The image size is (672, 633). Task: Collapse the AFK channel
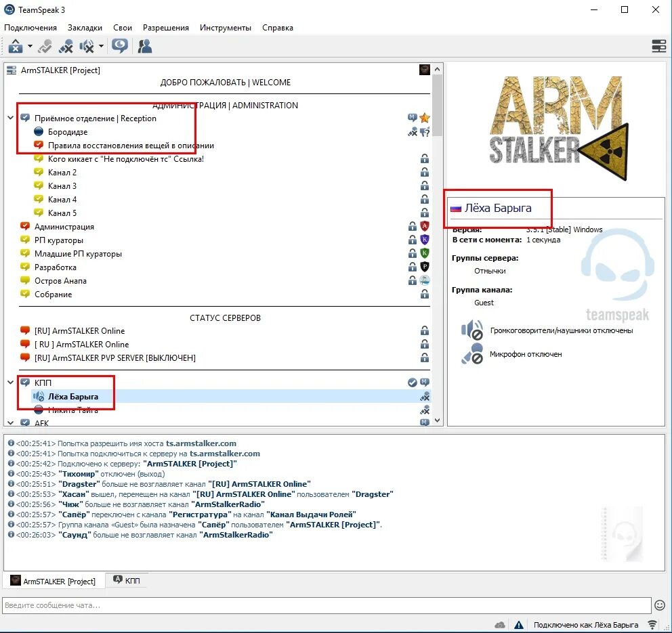tap(10, 422)
